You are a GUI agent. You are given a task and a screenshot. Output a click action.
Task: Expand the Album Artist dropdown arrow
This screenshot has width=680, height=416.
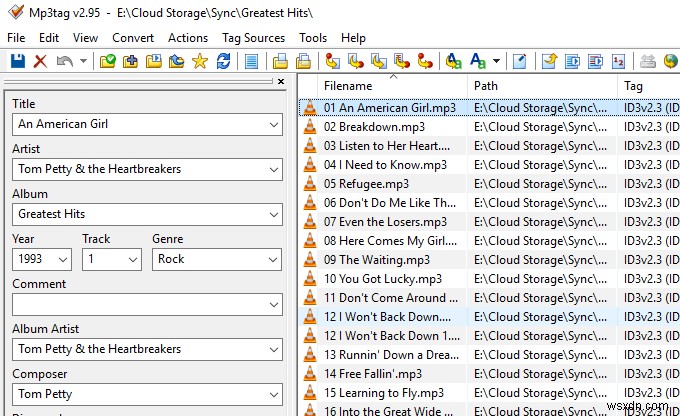pos(274,350)
